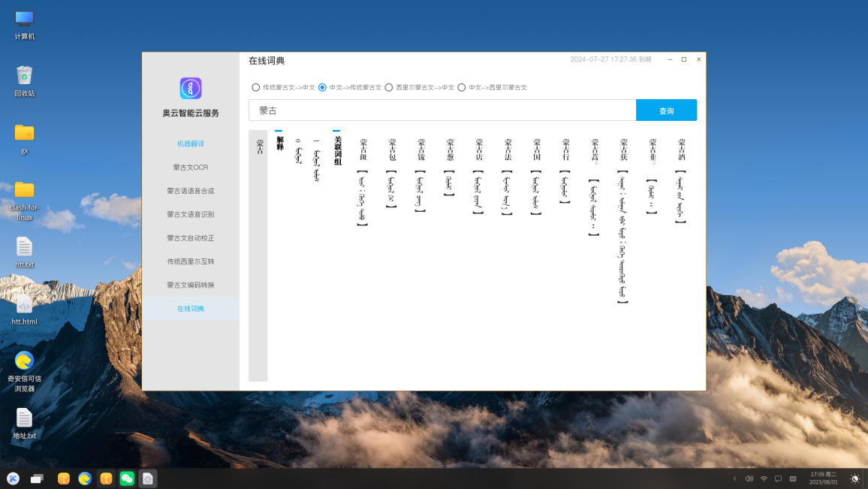
Task: Click the related word 蒙古包 entry
Action: pos(392,150)
